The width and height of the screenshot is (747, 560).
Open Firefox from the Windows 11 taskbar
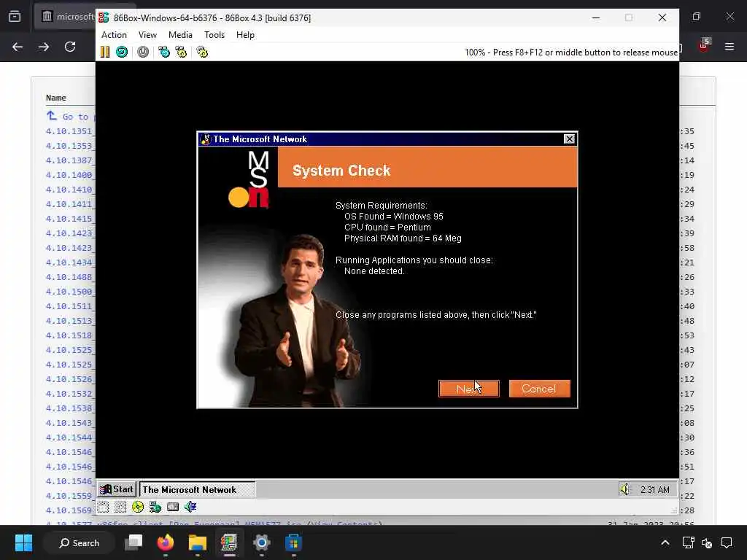[x=166, y=542]
